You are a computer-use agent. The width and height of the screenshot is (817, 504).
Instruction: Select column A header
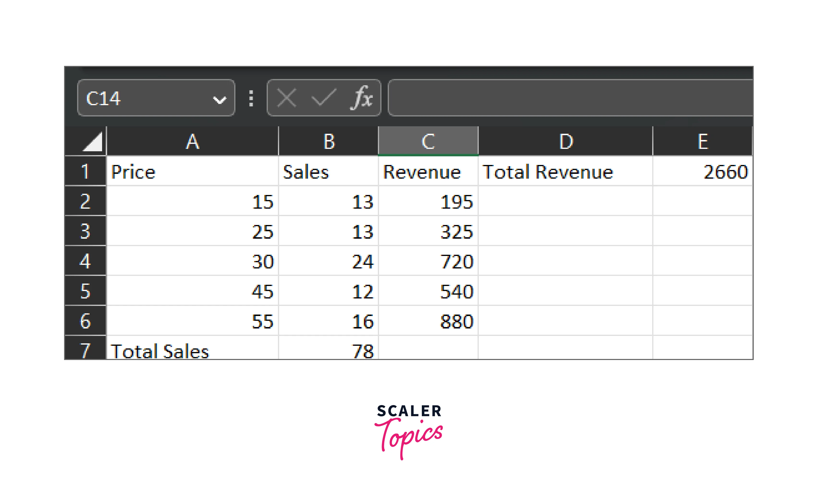pyautogui.click(x=192, y=141)
